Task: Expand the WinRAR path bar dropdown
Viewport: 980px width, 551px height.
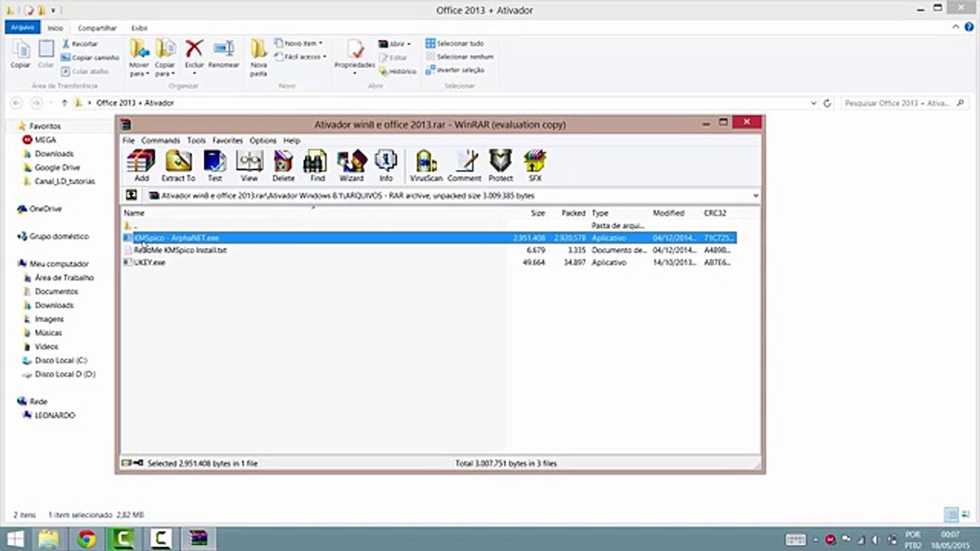Action: [x=756, y=195]
